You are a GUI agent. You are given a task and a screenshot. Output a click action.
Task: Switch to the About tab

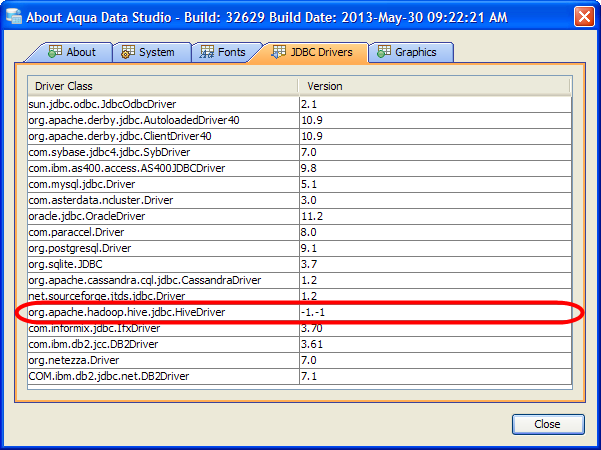[71, 52]
